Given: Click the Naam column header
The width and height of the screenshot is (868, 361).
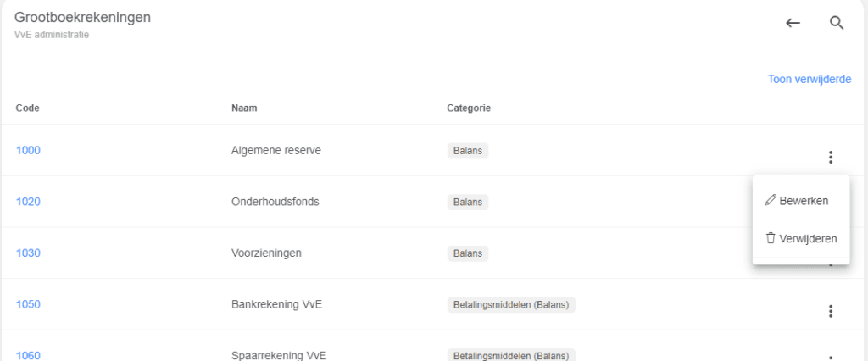Looking at the screenshot, I should (x=244, y=108).
